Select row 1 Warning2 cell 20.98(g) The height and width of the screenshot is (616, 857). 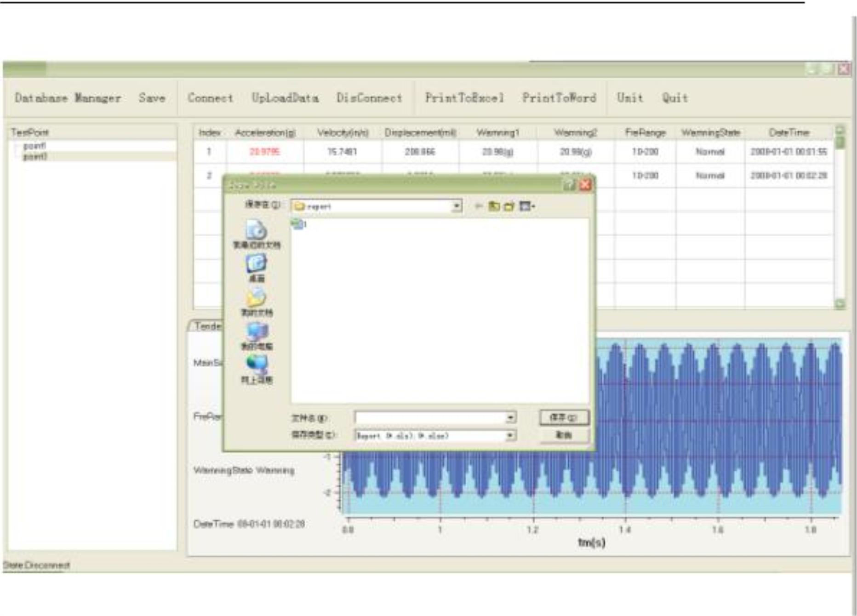coord(576,152)
